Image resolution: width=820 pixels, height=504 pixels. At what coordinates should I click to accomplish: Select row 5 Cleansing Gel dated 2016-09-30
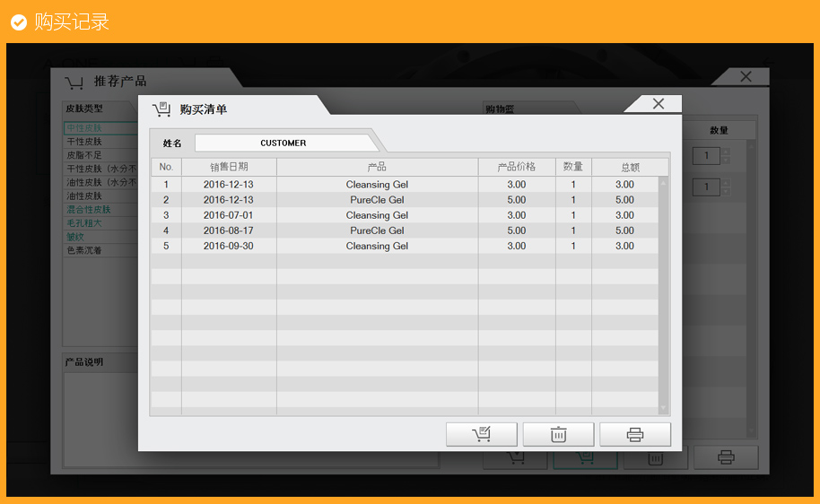coord(377,246)
